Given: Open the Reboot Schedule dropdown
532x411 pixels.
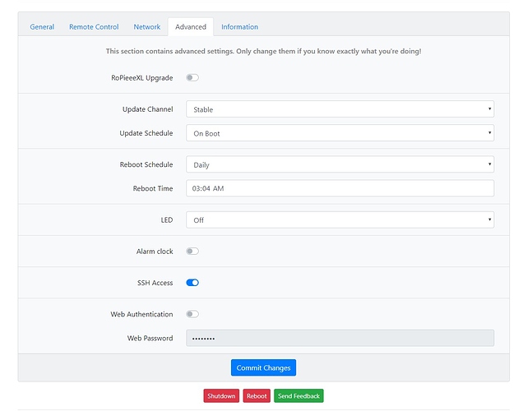Looking at the screenshot, I should coord(340,164).
